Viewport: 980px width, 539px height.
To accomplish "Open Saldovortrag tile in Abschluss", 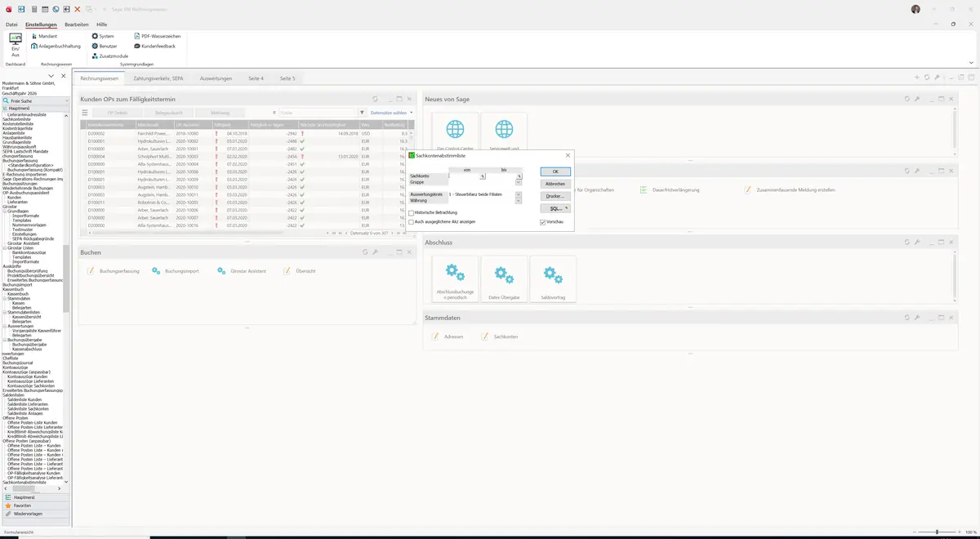I will click(x=553, y=279).
